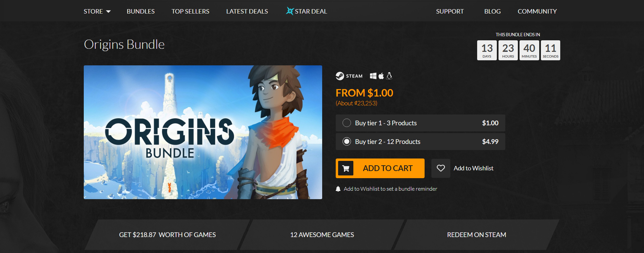Click the heart wishlist icon

point(441,168)
